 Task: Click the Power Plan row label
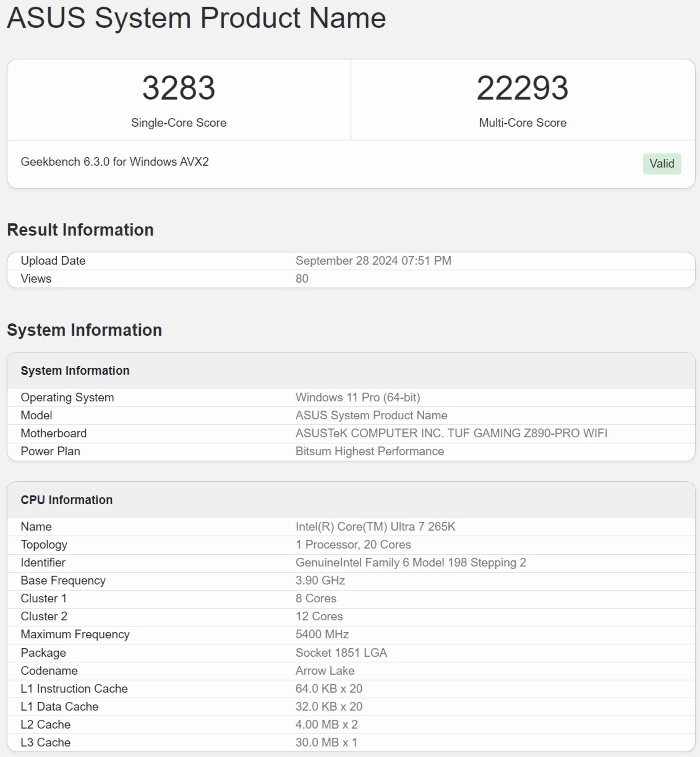(x=50, y=451)
